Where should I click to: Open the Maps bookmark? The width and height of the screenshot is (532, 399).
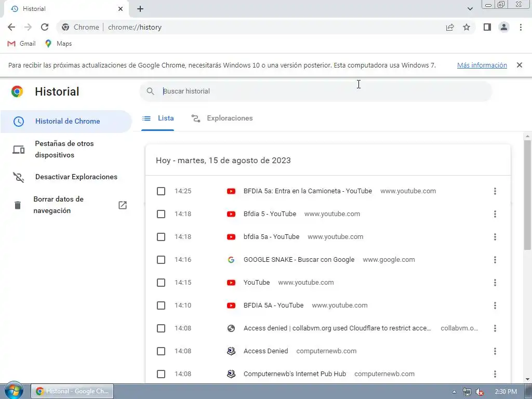[58, 44]
